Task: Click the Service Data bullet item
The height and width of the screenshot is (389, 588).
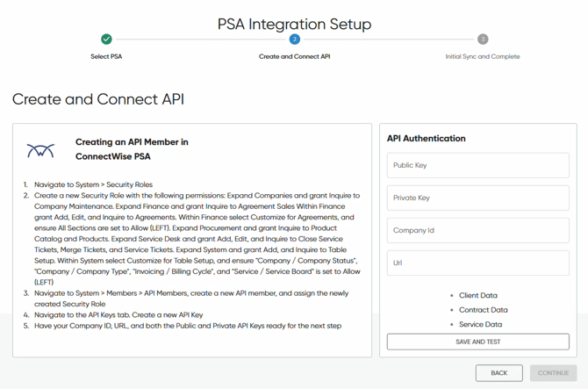Action: click(480, 324)
